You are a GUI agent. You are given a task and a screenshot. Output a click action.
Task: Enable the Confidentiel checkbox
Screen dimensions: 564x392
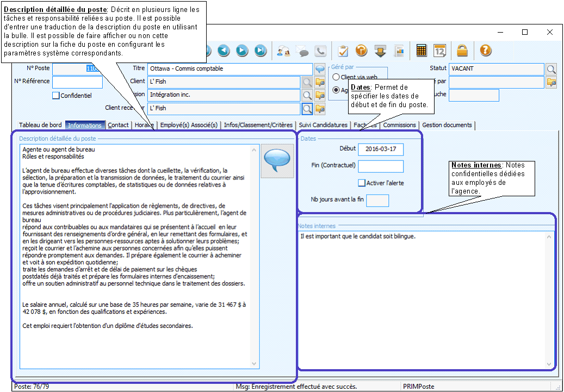(55, 96)
